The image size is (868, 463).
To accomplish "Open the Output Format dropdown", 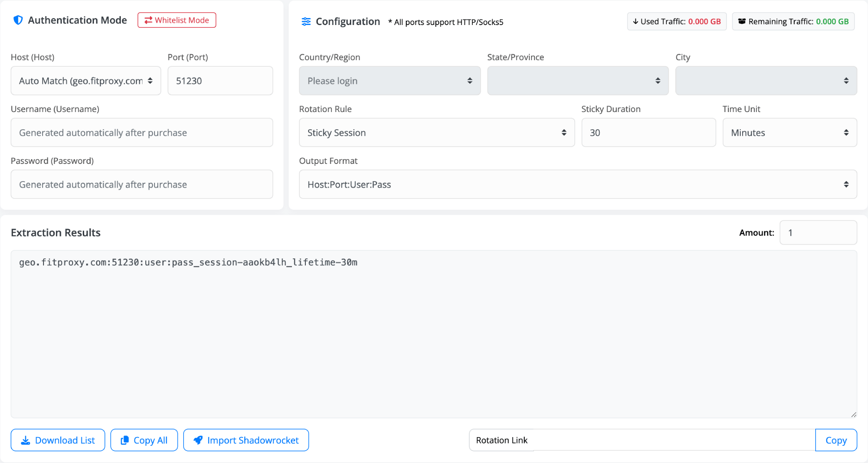I will [x=577, y=184].
